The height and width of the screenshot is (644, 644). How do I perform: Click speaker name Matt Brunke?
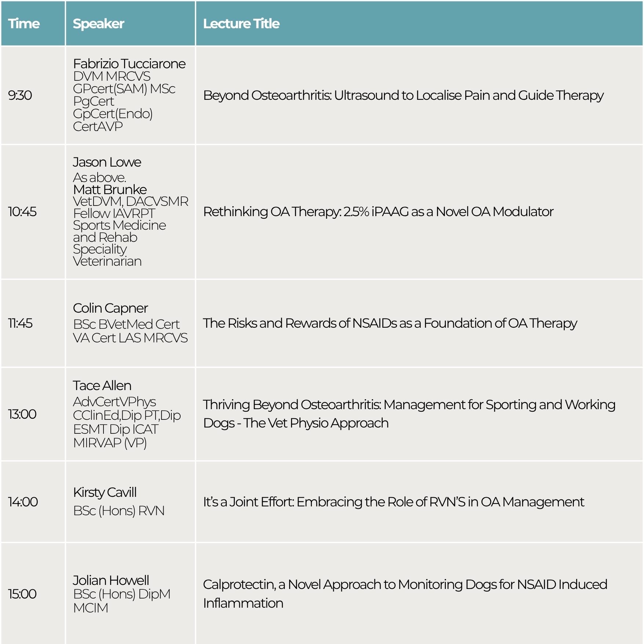(x=110, y=190)
